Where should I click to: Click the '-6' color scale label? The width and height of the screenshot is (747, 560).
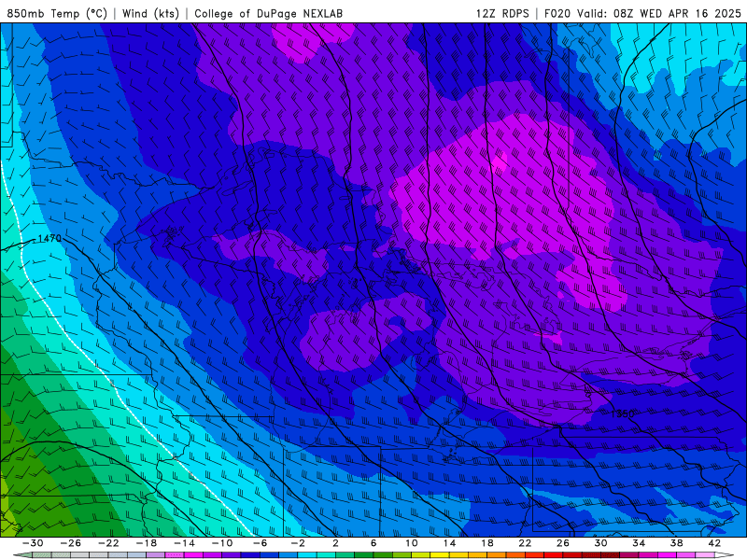261,543
